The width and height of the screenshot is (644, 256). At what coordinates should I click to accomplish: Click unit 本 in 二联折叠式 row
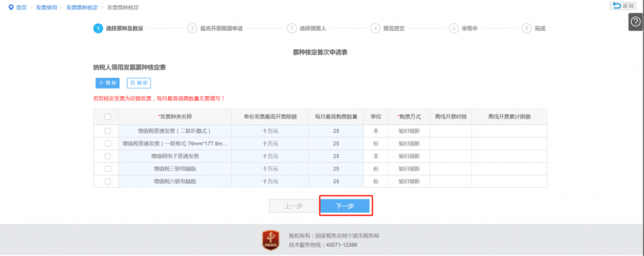(x=376, y=131)
